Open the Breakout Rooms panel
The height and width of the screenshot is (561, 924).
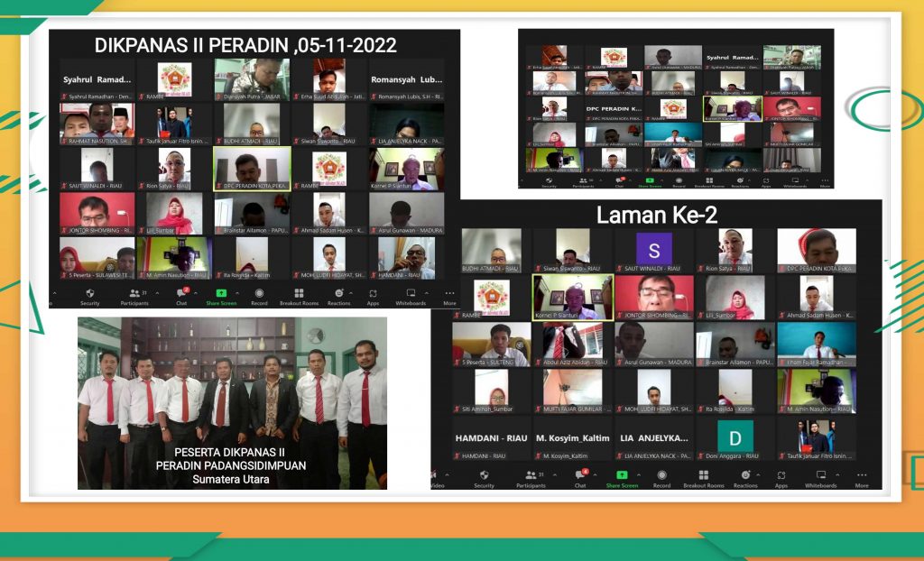click(299, 294)
